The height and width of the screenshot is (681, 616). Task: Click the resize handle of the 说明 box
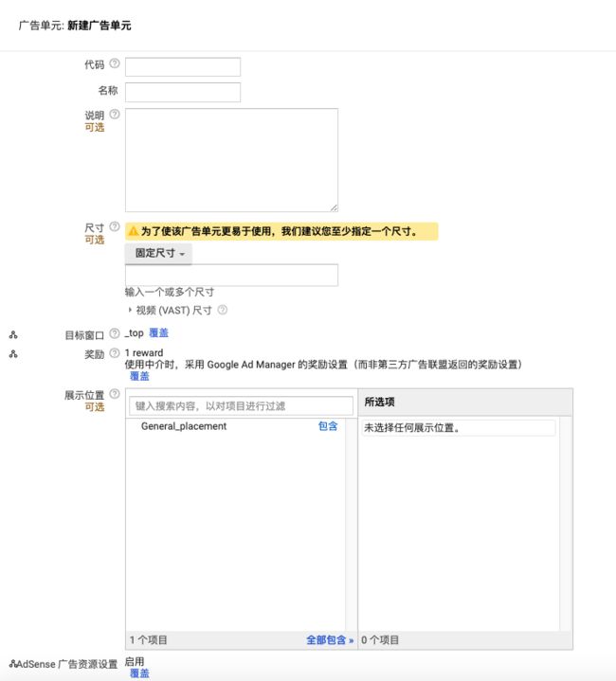tap(334, 208)
